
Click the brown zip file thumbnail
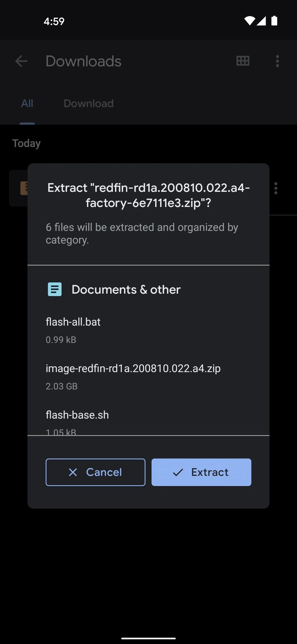(24, 188)
